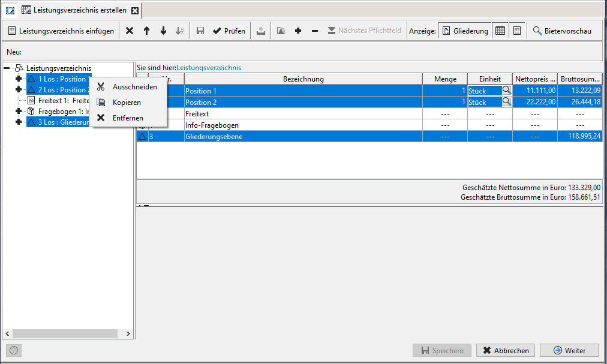Select tree item '2 Los : Position'

[59, 90]
